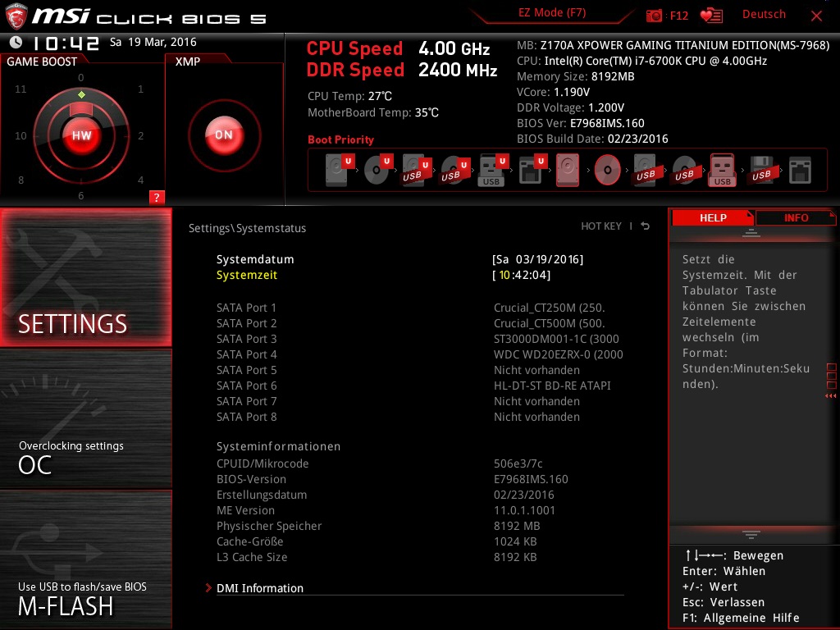The height and width of the screenshot is (630, 840).
Task: Click the CPU Speed 4.00 GHz readout
Action: click(x=398, y=48)
